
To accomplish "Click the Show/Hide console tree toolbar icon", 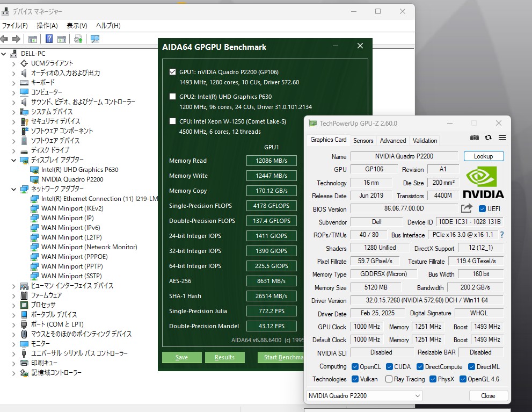I will (33, 39).
